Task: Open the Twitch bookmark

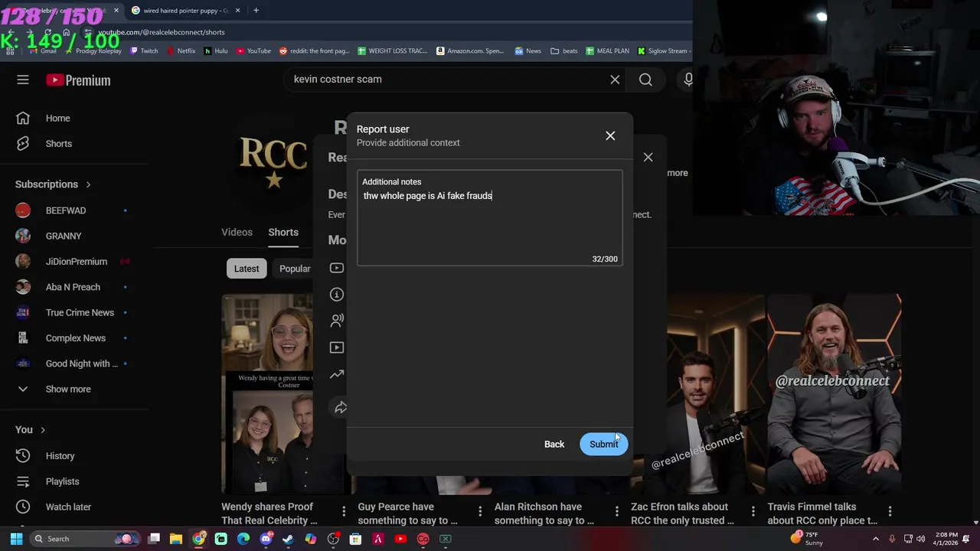Action: (x=144, y=51)
